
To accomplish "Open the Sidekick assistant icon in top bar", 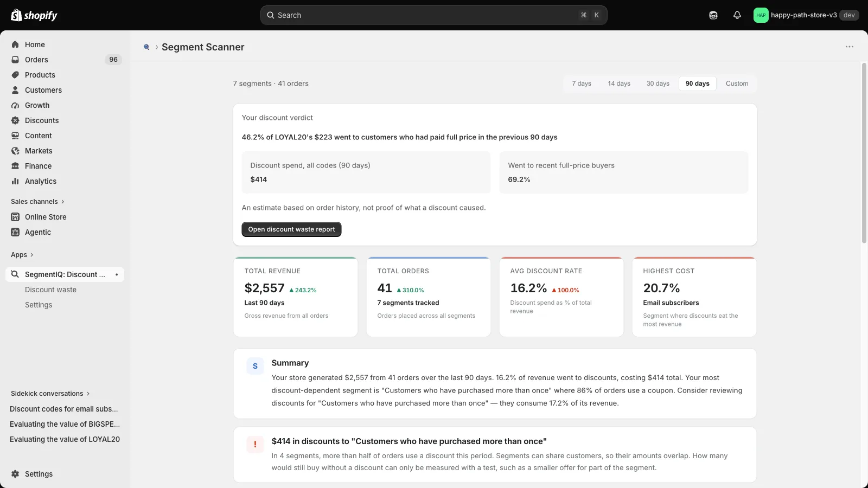I will click(x=713, y=15).
